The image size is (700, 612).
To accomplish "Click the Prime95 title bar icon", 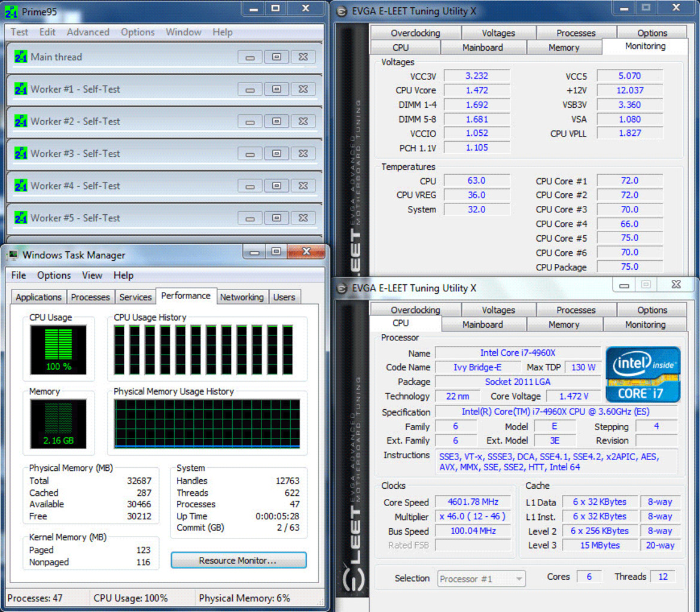I will point(11,11).
